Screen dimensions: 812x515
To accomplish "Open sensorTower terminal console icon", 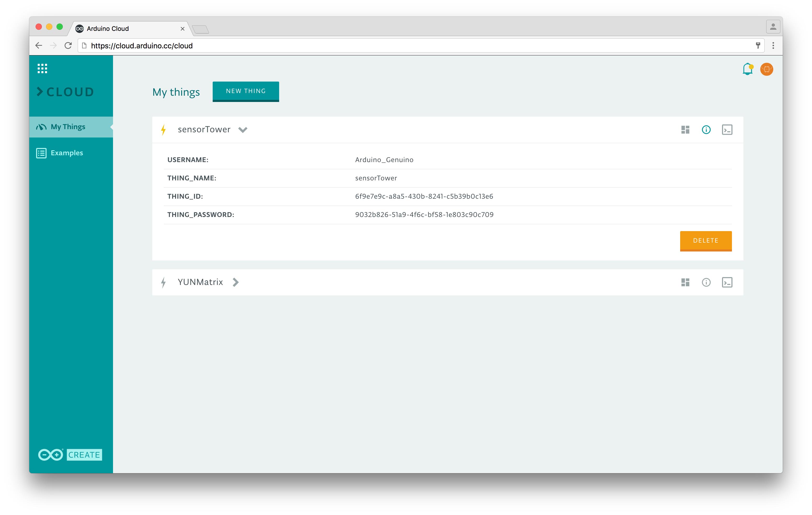I will pos(727,130).
